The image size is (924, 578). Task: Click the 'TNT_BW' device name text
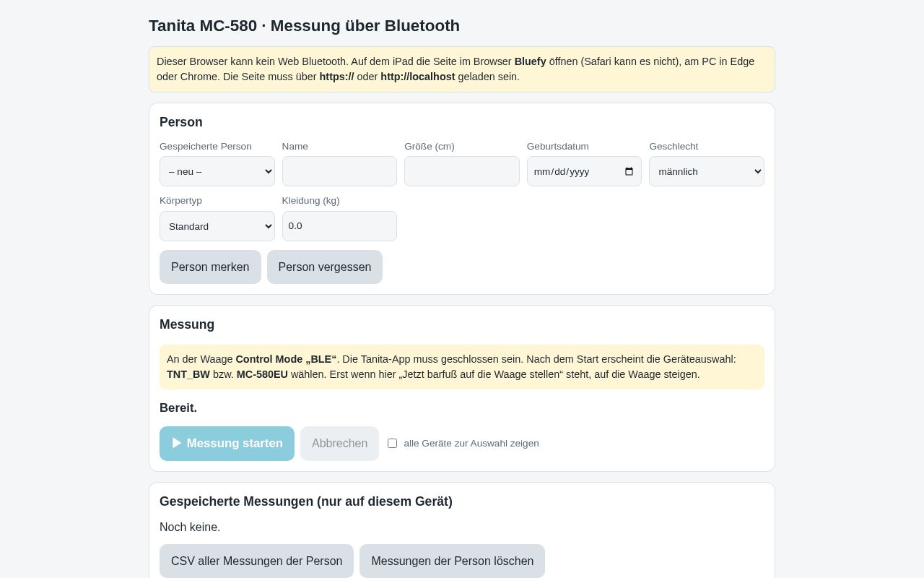tap(188, 374)
